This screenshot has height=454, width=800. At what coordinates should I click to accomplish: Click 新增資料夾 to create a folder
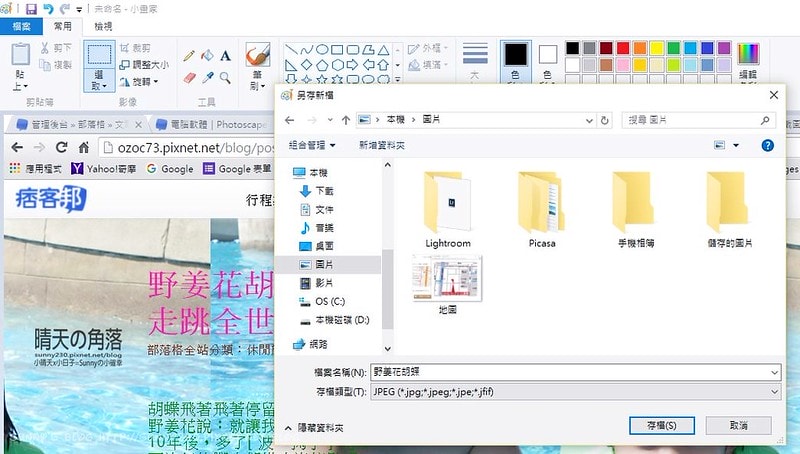(382, 145)
